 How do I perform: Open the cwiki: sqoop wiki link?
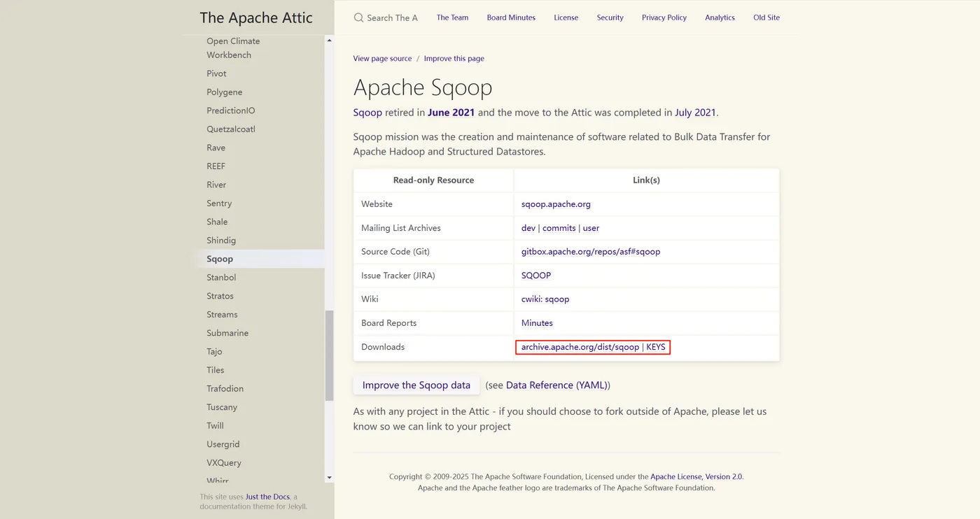[545, 299]
